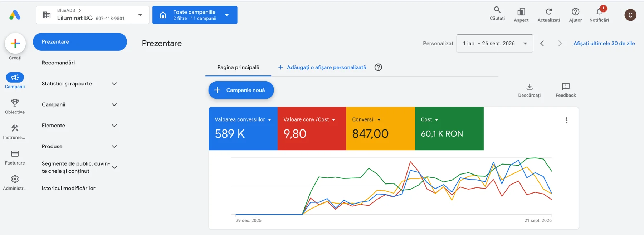Viewport: 644px width, 235px height.
Task: Go to next date range arrow
Action: click(560, 43)
